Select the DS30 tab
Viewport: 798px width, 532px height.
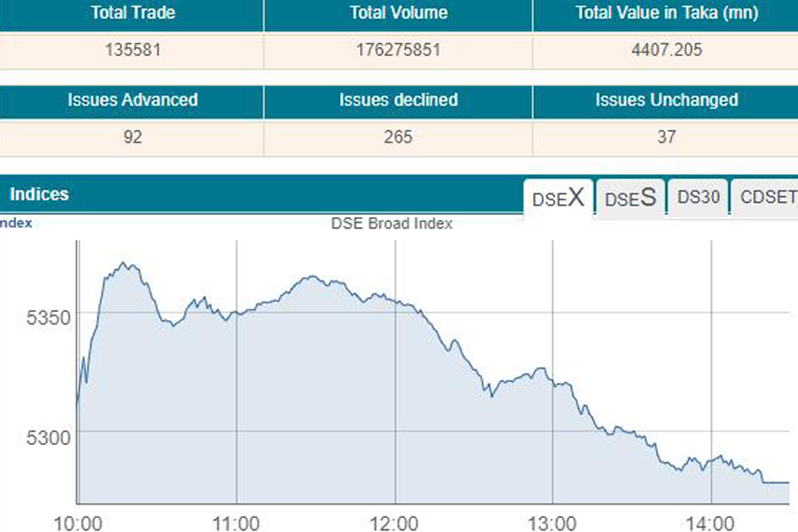698,198
